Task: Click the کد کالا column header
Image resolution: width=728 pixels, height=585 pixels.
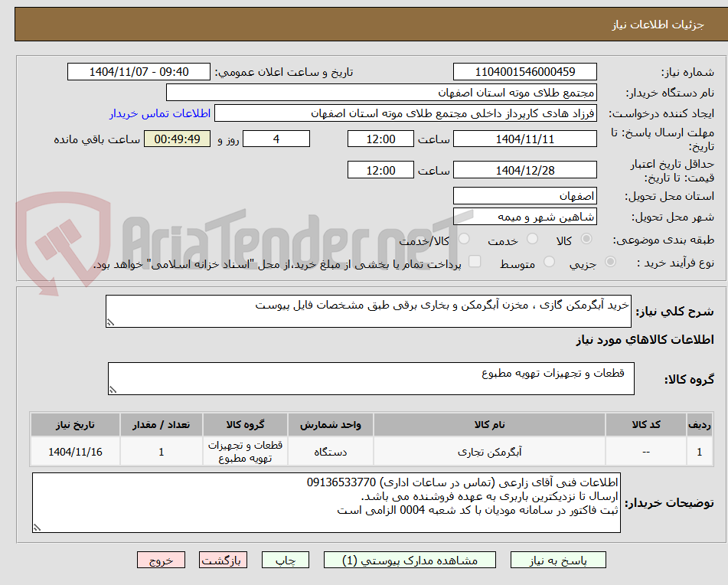Action: point(646,425)
